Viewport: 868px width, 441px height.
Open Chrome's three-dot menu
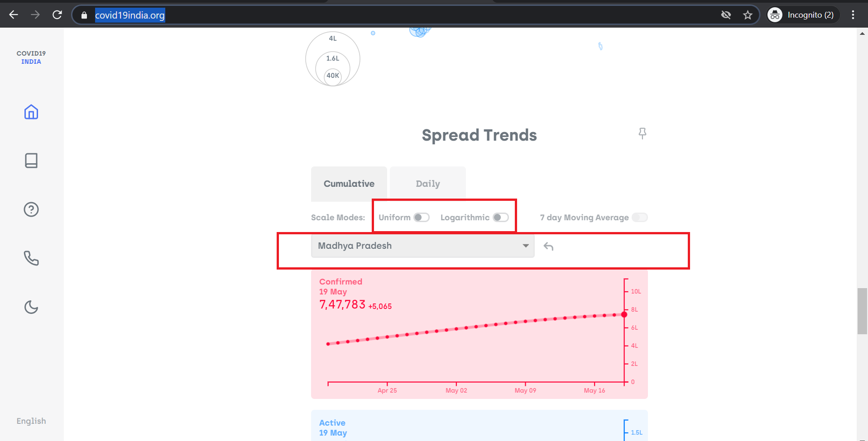tap(853, 15)
